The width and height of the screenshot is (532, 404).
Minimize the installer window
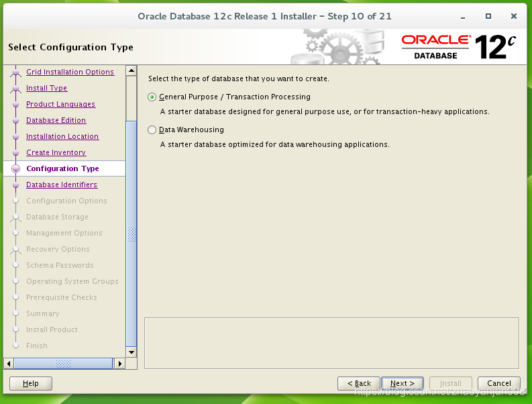(463, 16)
